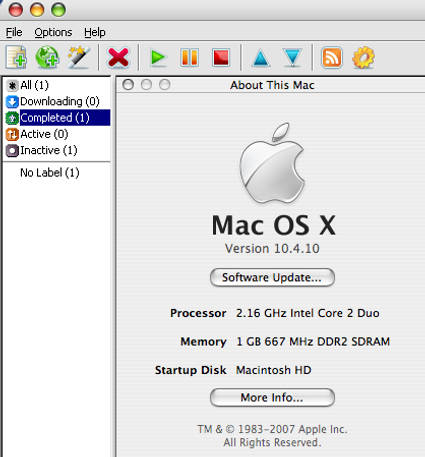This screenshot has width=425, height=457.
Task: Open the Options menu
Action: 53,32
